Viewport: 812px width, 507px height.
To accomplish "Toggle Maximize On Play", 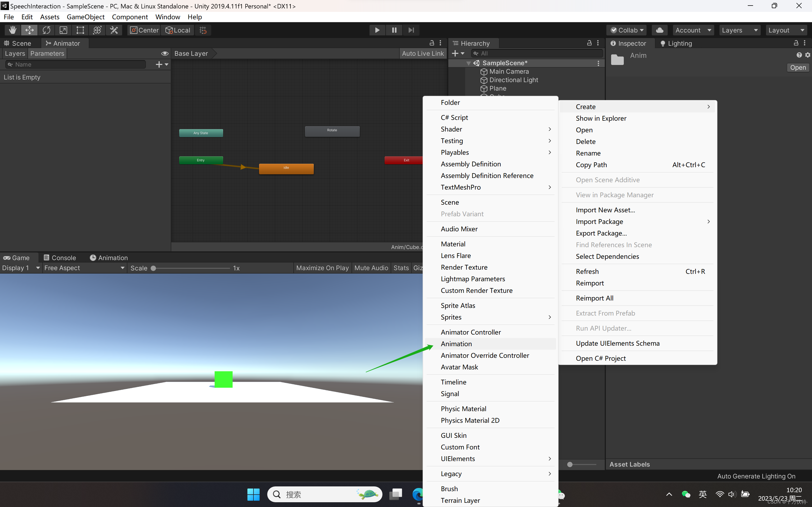I will pos(322,268).
